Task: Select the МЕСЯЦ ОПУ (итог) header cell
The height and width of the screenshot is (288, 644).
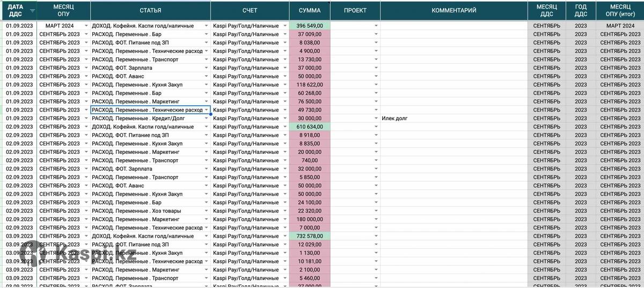Action: point(619,11)
